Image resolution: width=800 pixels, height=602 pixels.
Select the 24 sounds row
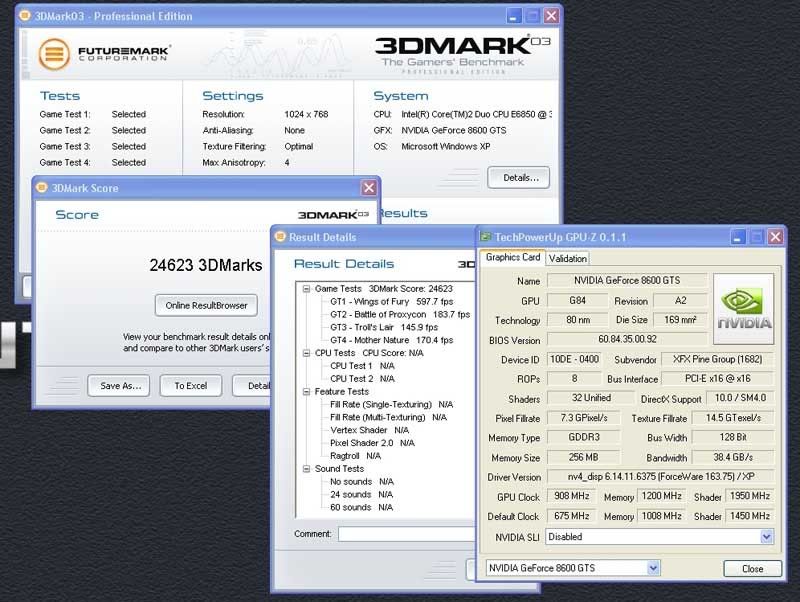361,494
